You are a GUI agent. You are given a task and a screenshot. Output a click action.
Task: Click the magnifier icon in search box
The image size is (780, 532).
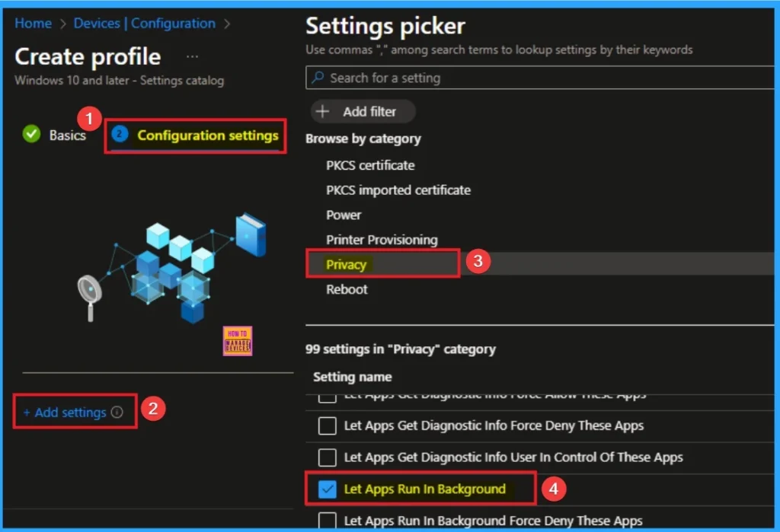[x=318, y=78]
